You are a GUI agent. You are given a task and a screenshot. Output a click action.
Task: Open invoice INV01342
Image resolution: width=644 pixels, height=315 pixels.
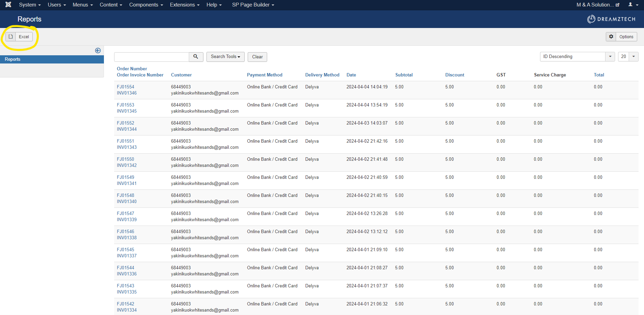coord(127,165)
